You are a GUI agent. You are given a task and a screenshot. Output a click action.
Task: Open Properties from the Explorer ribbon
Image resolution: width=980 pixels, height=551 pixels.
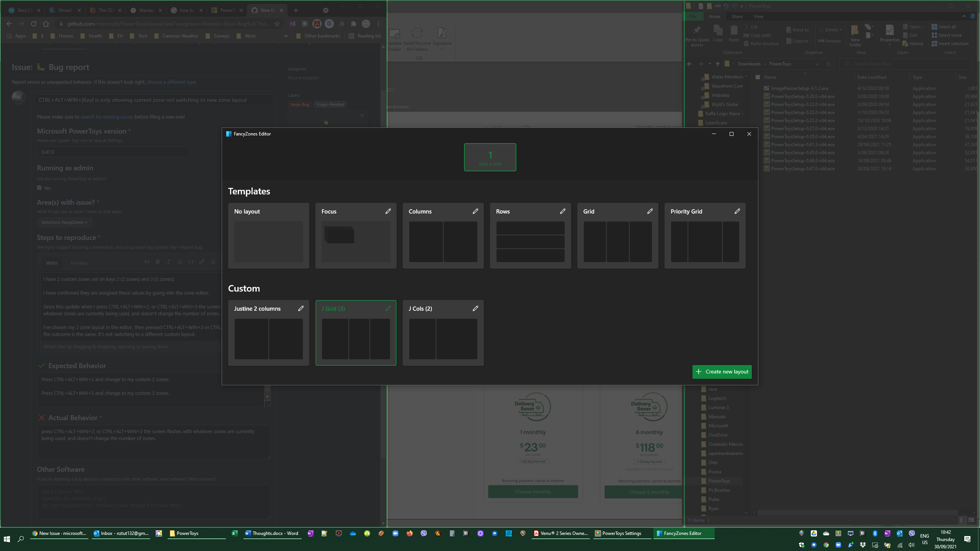889,34
